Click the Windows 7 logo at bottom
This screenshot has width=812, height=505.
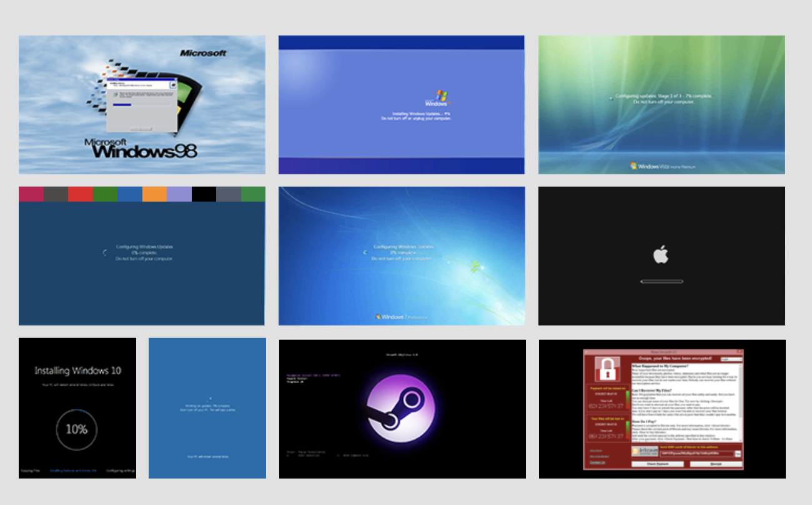402,317
